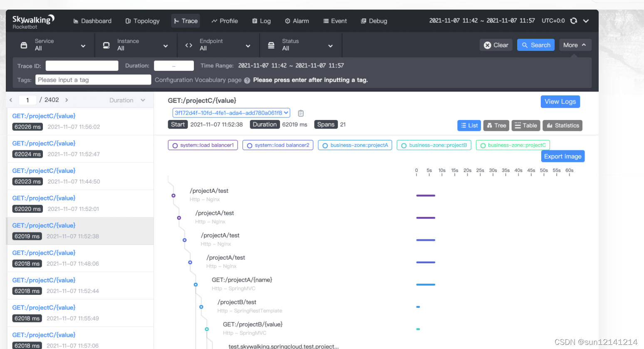Viewport: 644px width, 349px height.
Task: Select the trace dated 11:52:44
Action: [x=80, y=286]
